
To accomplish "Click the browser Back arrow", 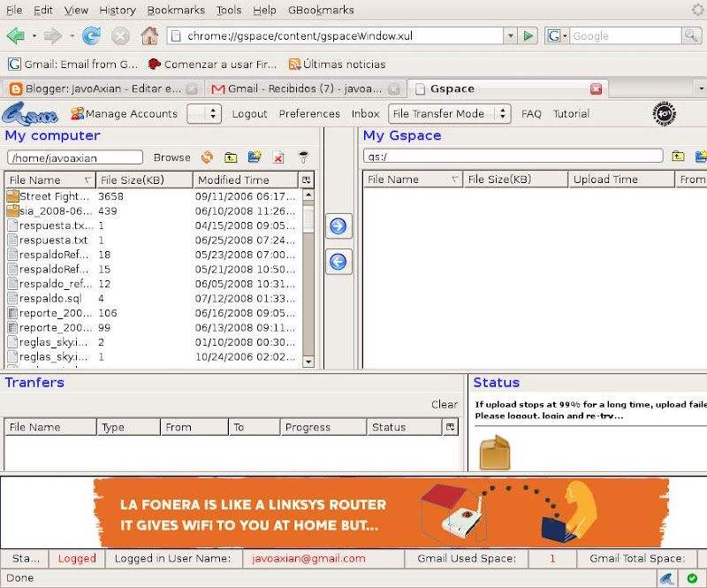I will (x=16, y=35).
